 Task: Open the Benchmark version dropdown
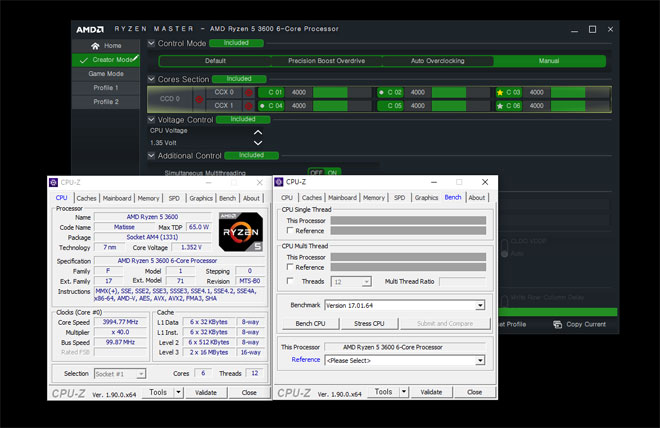click(480, 306)
